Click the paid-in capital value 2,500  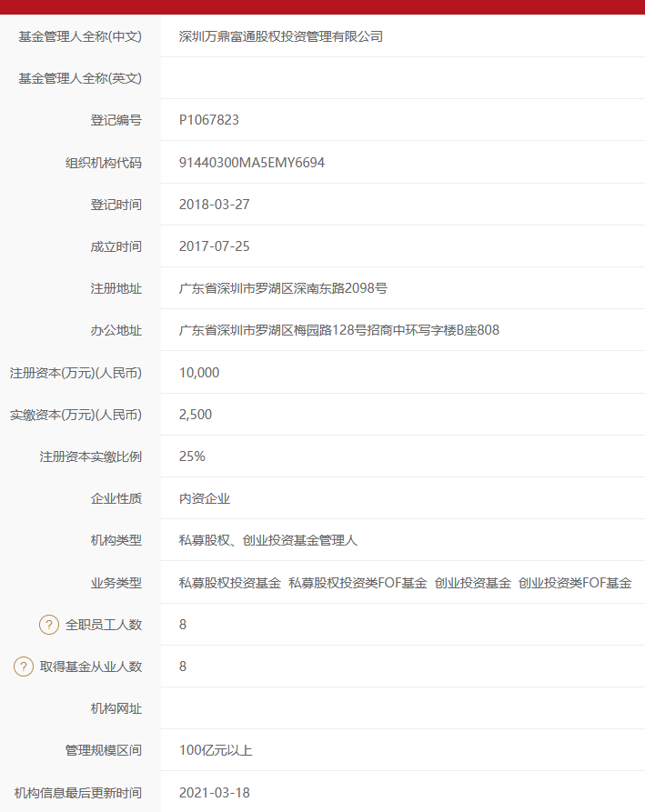196,415
